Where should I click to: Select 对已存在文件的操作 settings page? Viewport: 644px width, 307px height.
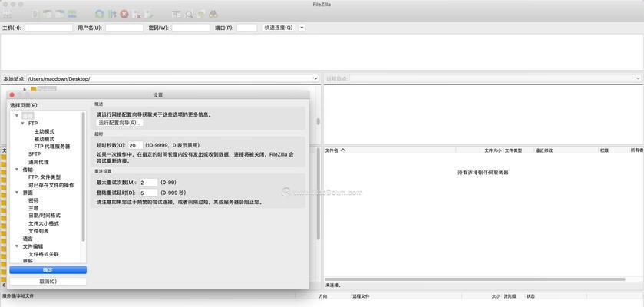tap(51, 185)
